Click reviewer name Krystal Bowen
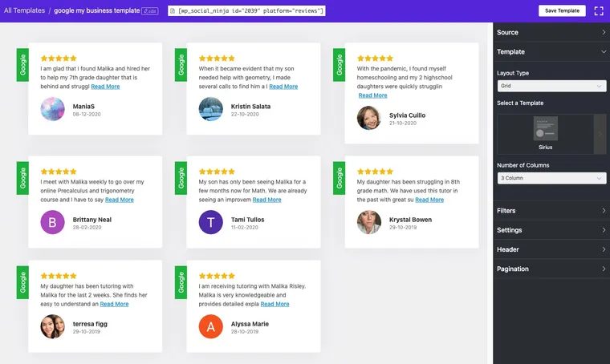610x364 pixels. (410, 220)
